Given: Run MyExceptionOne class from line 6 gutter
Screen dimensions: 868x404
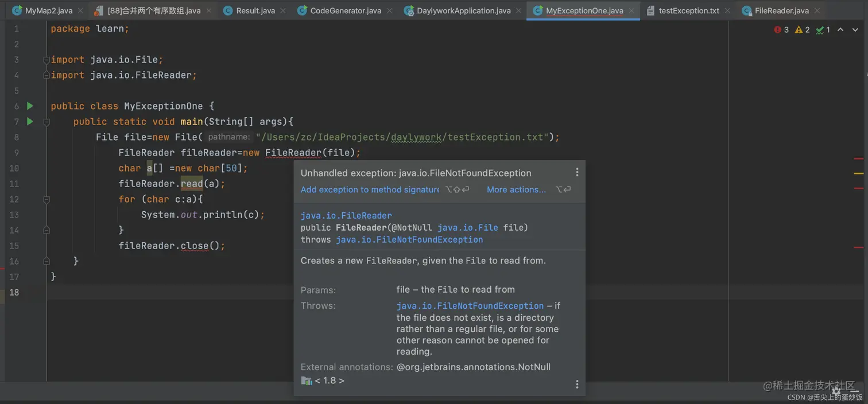Looking at the screenshot, I should tap(30, 106).
